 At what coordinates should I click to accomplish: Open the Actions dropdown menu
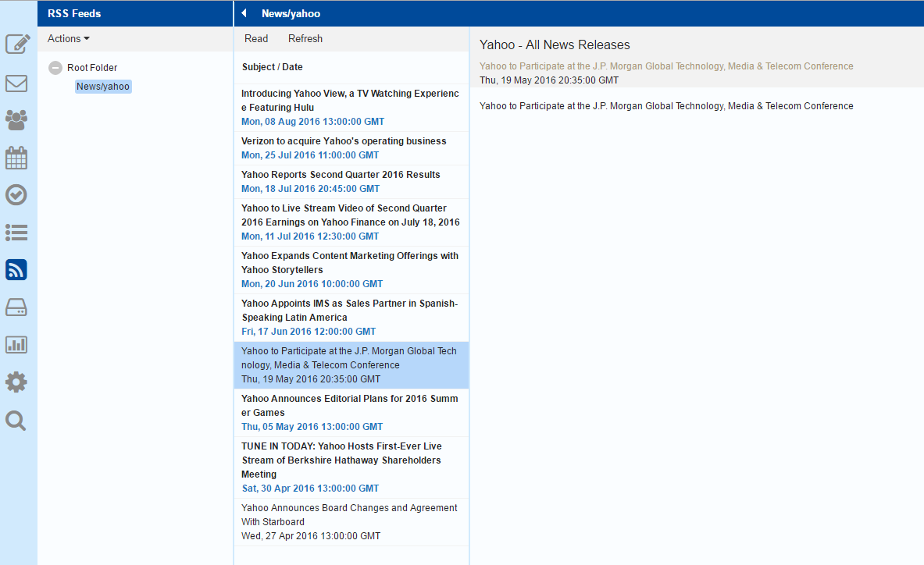click(x=69, y=39)
